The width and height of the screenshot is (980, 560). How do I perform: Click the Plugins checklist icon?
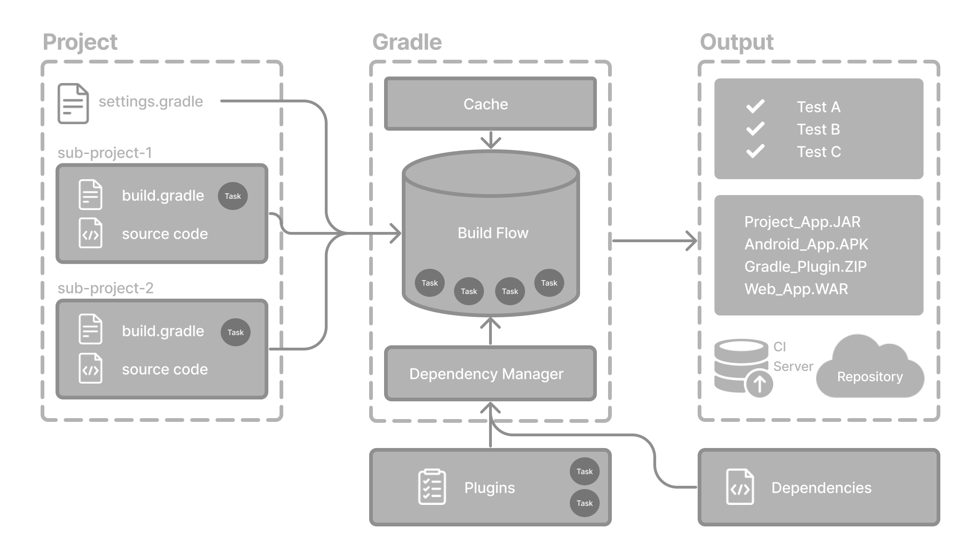coord(432,487)
